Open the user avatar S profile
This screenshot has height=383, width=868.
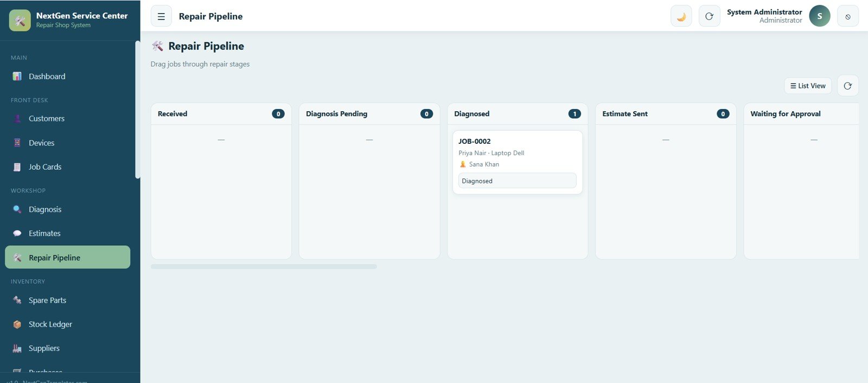click(x=820, y=16)
